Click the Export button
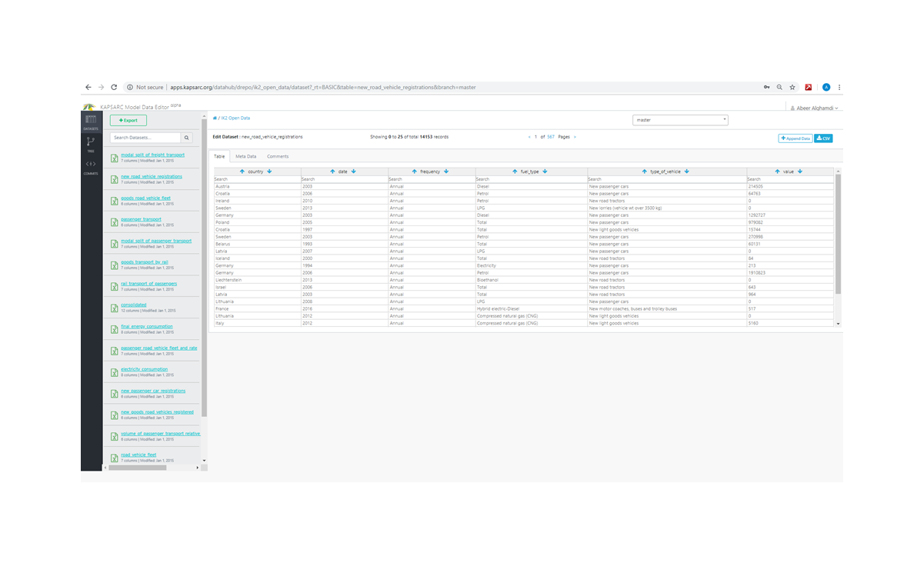 (128, 120)
